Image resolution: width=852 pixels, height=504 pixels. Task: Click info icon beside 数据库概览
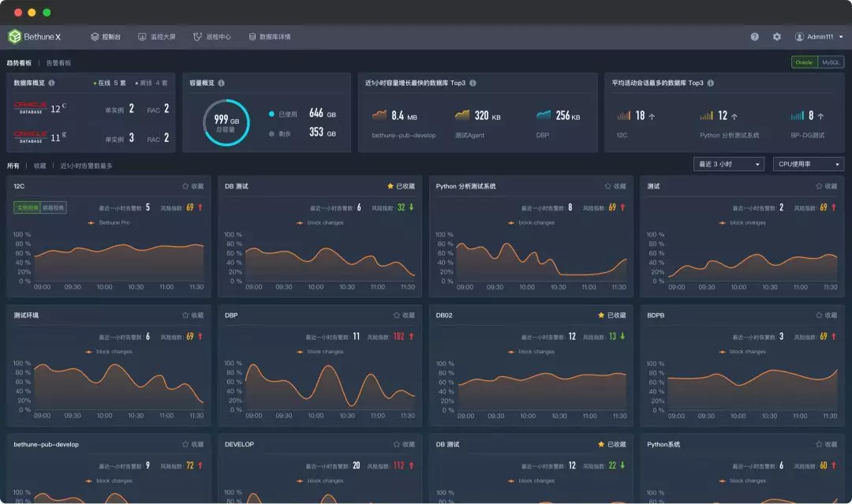point(52,83)
